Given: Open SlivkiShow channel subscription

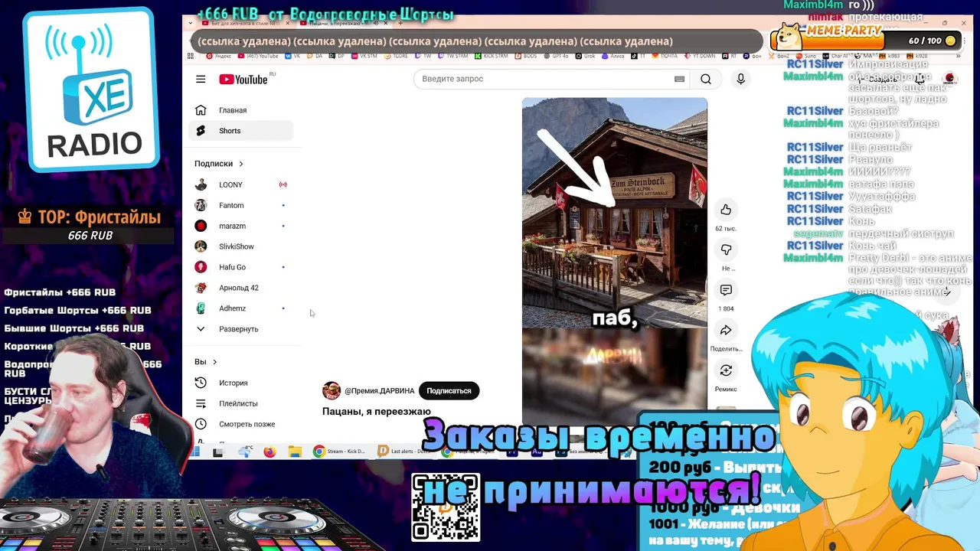Looking at the screenshot, I should tap(240, 246).
